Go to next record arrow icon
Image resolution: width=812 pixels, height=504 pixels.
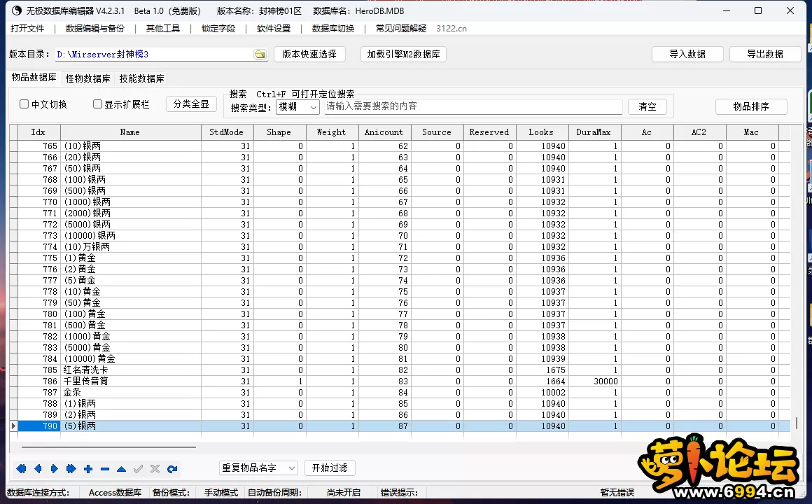tap(55, 469)
